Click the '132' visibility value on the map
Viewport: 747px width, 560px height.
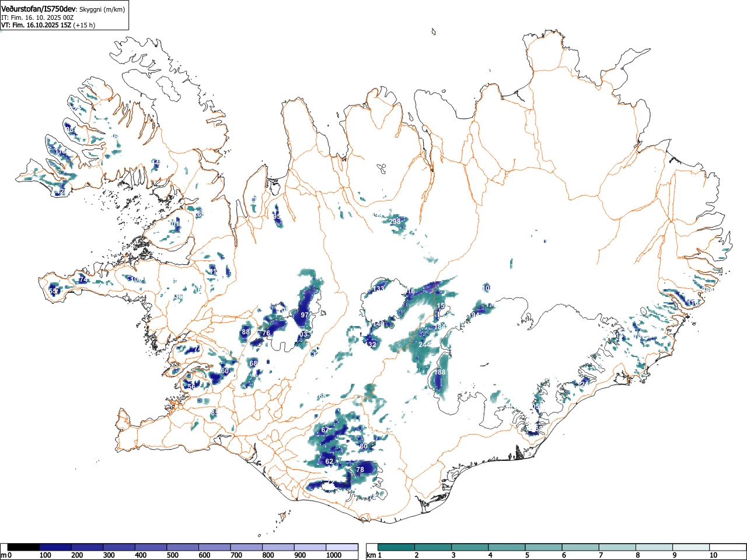click(x=371, y=345)
